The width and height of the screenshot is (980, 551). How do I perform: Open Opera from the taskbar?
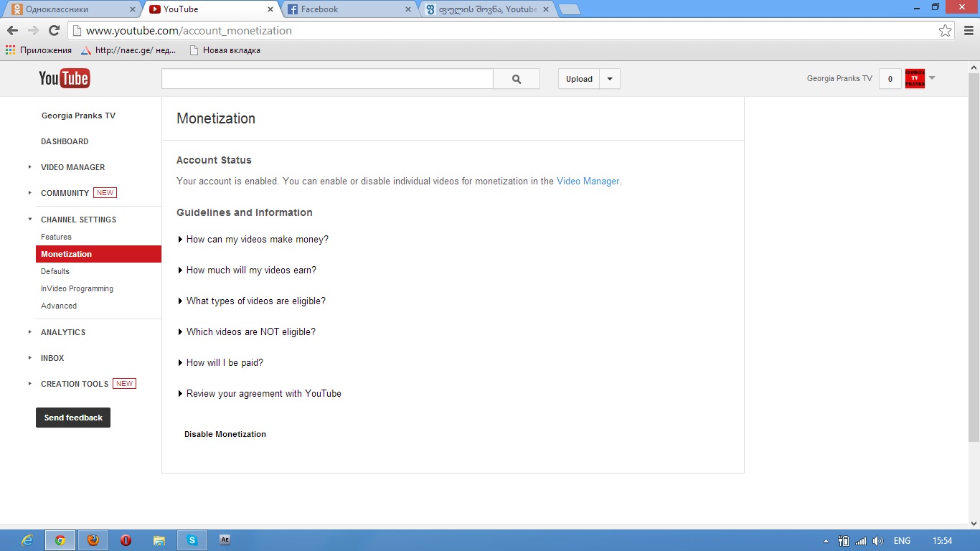tap(126, 540)
